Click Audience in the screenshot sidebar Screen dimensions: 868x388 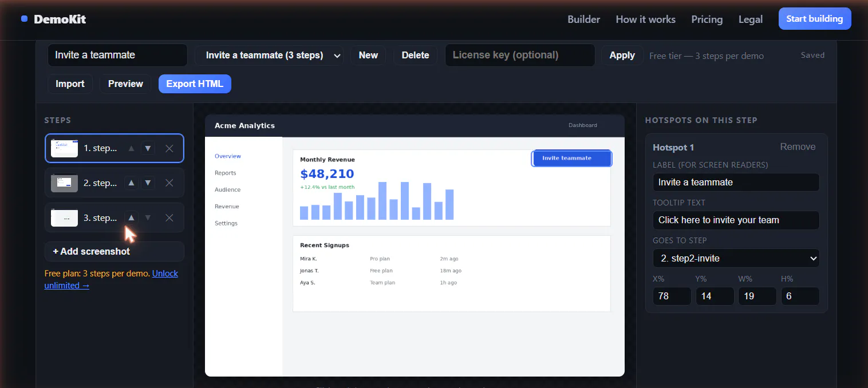coord(227,189)
